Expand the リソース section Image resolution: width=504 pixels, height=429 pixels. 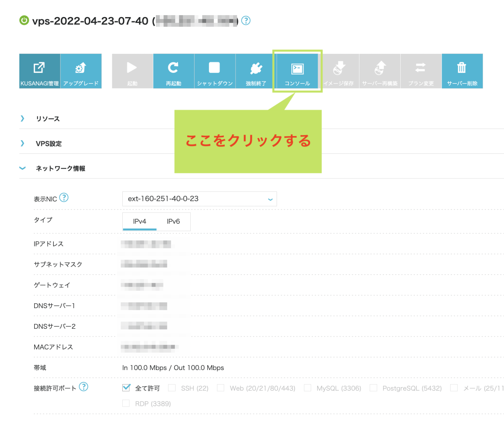(48, 119)
